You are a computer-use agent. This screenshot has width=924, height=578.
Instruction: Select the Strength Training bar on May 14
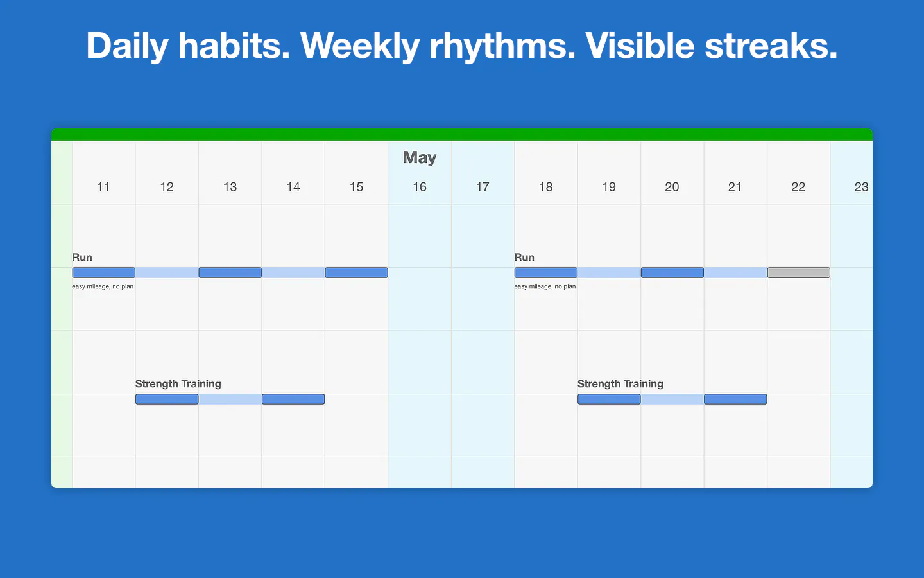(x=293, y=399)
